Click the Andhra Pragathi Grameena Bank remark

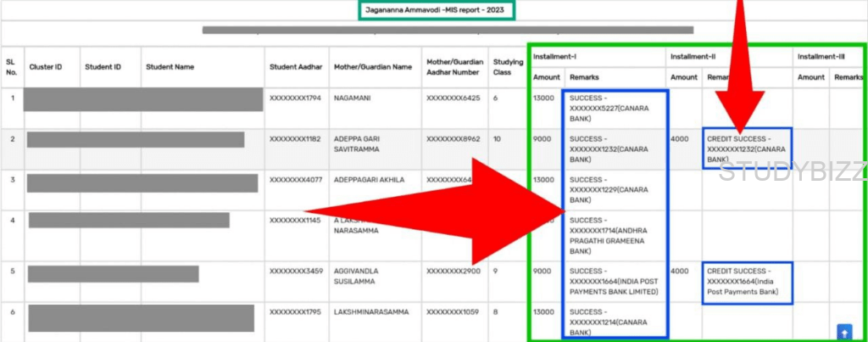click(x=615, y=239)
